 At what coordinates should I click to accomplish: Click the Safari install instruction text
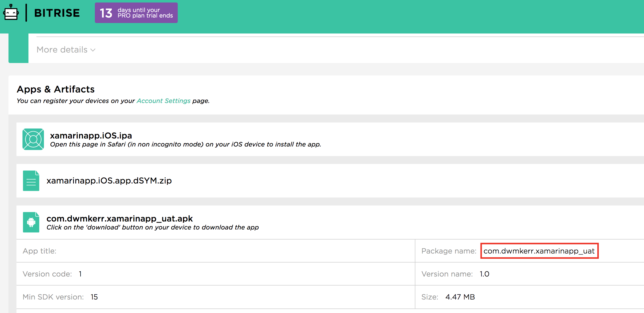pos(185,144)
